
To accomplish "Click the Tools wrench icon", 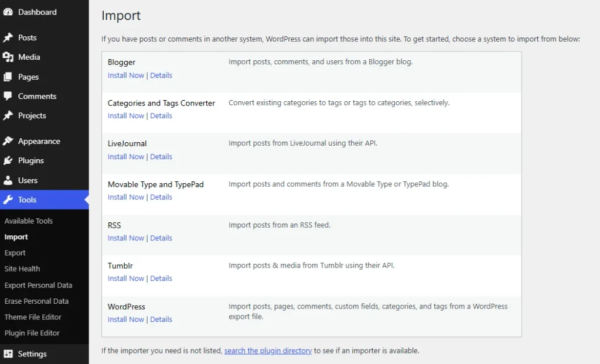I will (x=8, y=200).
